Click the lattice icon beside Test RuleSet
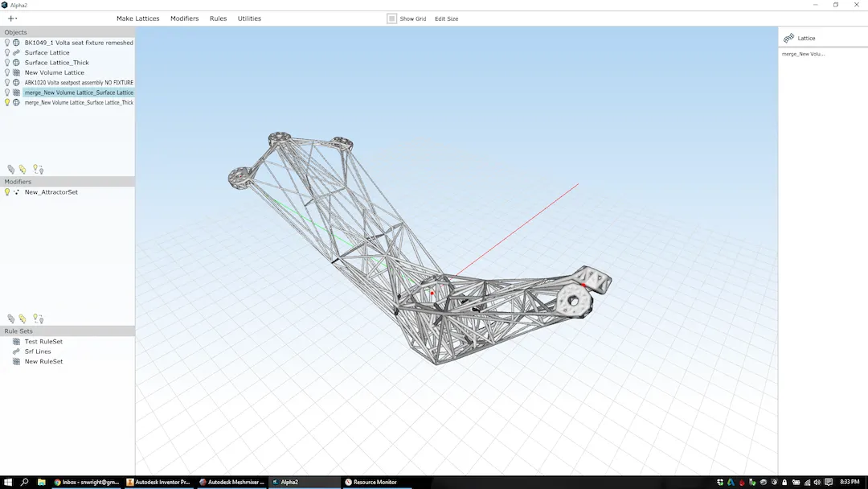 [x=17, y=342]
